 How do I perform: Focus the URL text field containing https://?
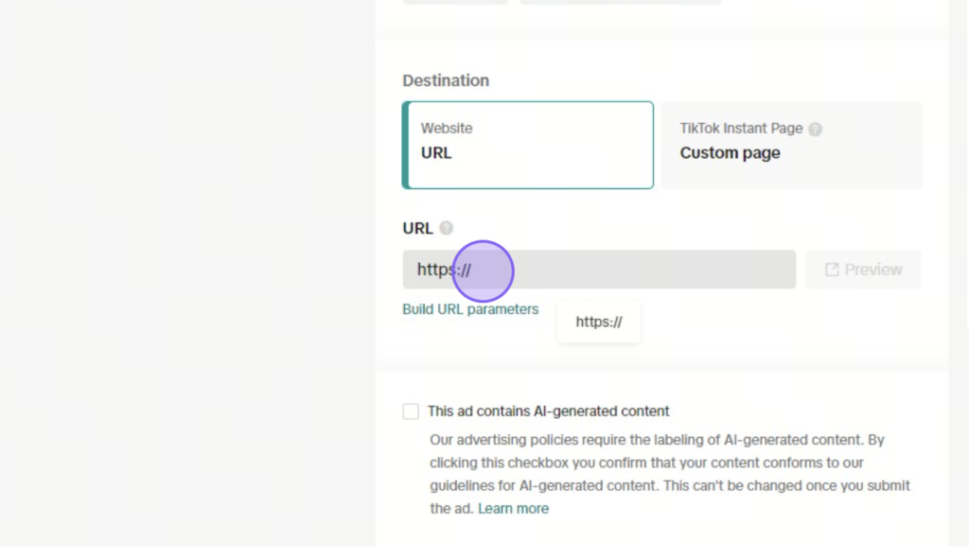pos(599,270)
